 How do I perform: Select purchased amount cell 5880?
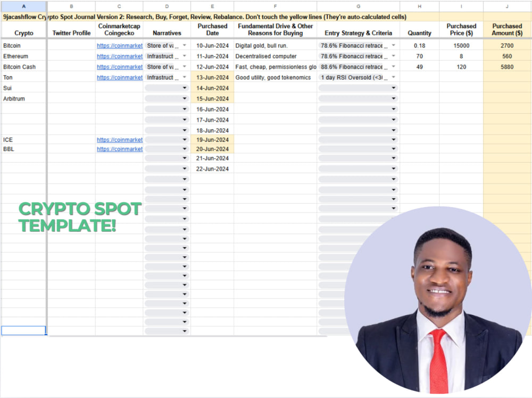click(x=507, y=67)
